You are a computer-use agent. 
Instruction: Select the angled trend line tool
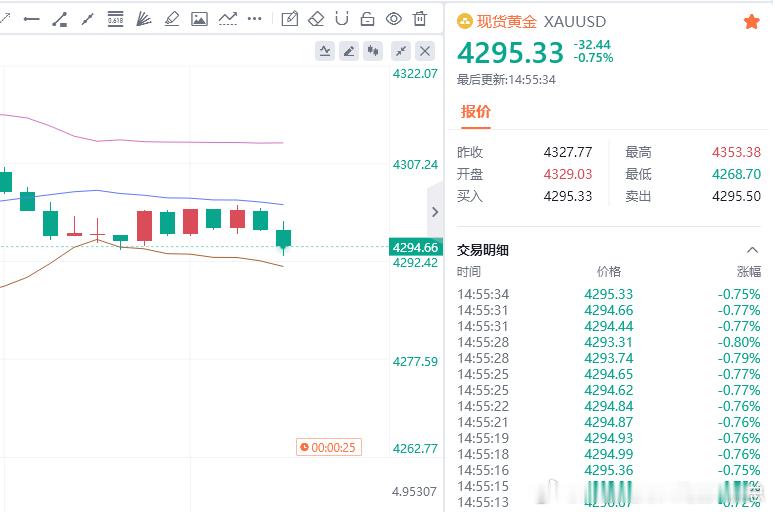[60, 19]
